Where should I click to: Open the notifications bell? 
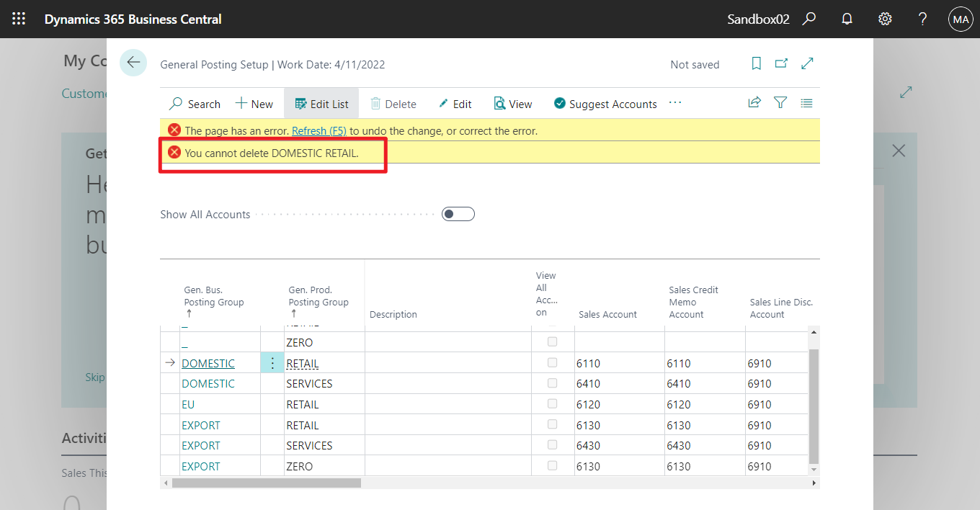click(x=847, y=19)
